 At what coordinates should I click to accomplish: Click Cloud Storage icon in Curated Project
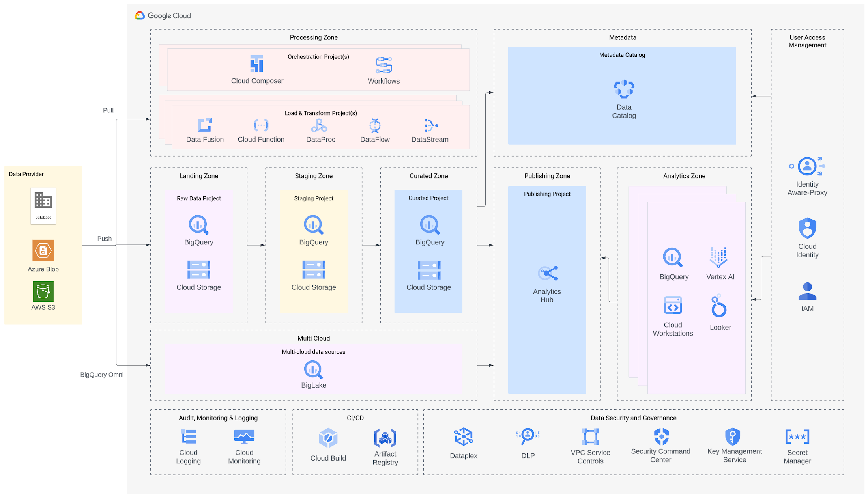(429, 270)
